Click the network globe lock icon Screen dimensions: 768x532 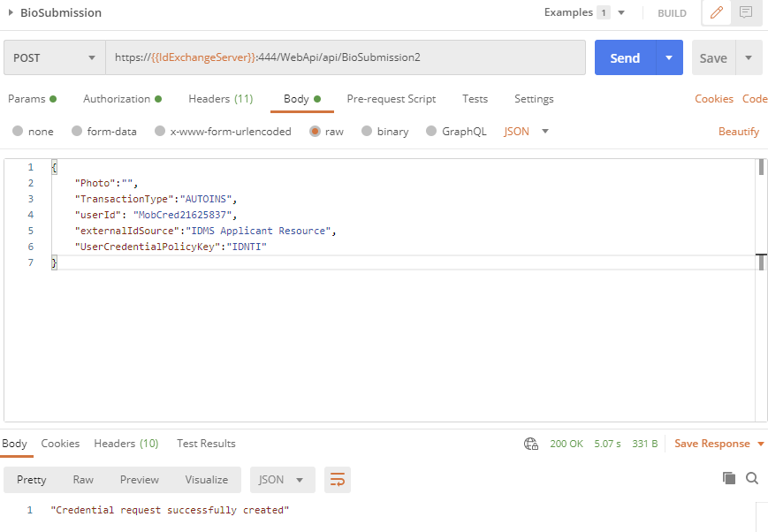click(531, 444)
